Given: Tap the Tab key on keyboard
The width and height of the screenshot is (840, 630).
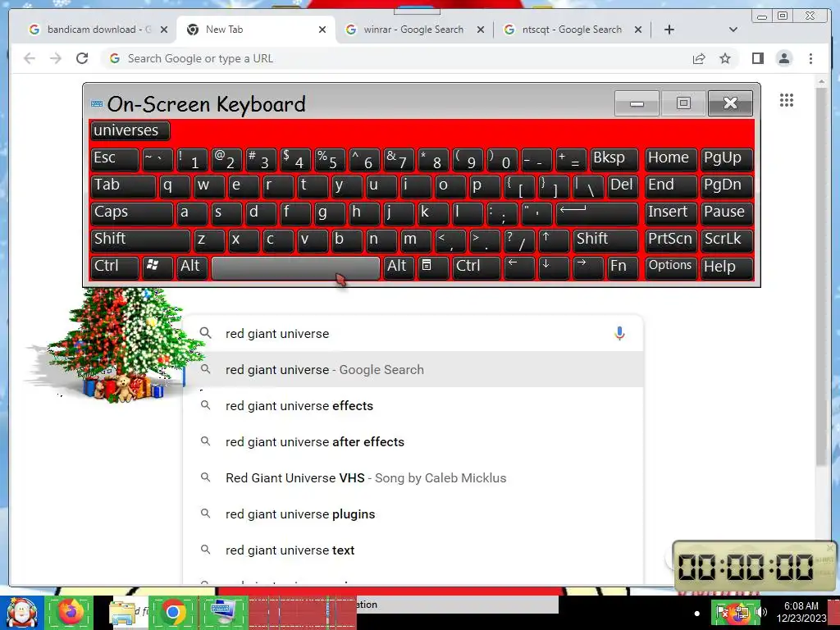Looking at the screenshot, I should [x=123, y=186].
